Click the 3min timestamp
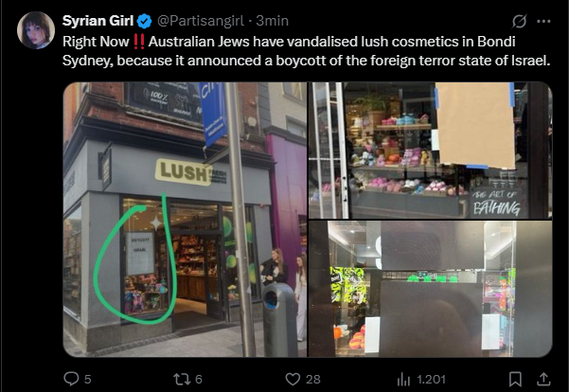The image size is (569, 392). [272, 21]
